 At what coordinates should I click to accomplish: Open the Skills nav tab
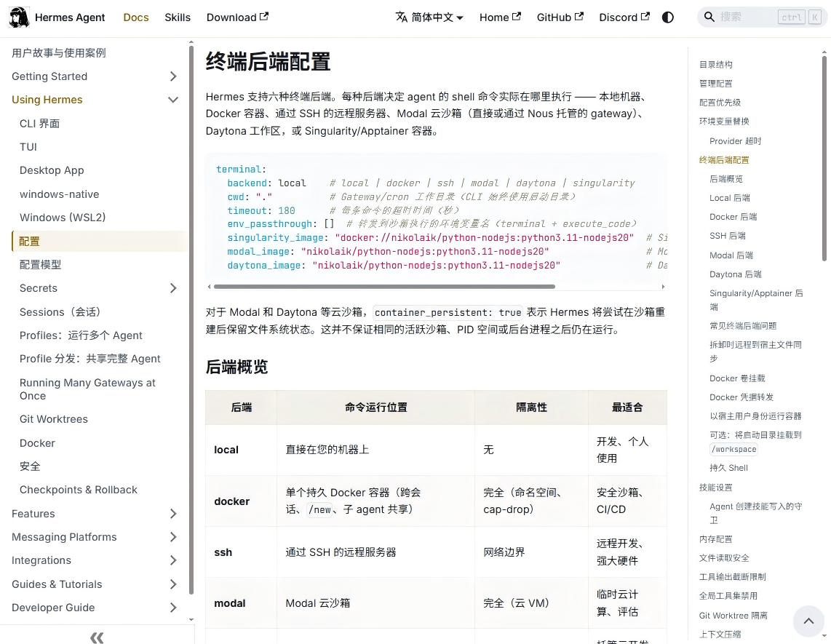[x=177, y=17]
